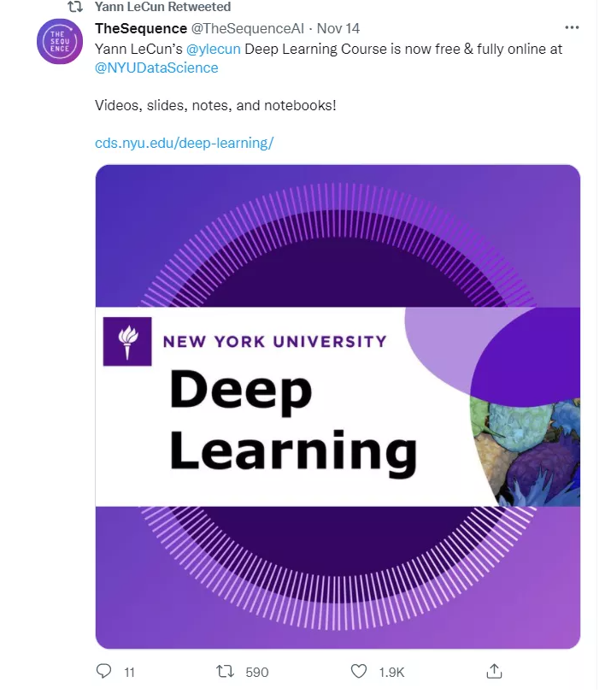
Task: Click the NYU torch logo
Action: coord(127,342)
